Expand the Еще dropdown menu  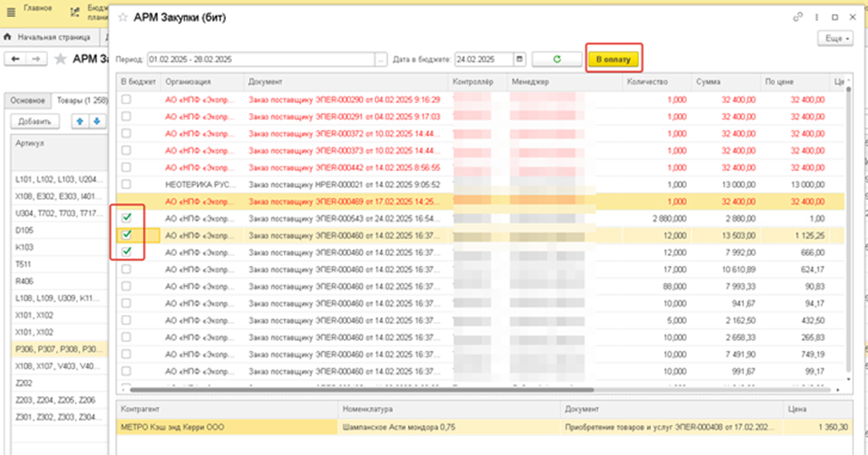pyautogui.click(x=836, y=38)
